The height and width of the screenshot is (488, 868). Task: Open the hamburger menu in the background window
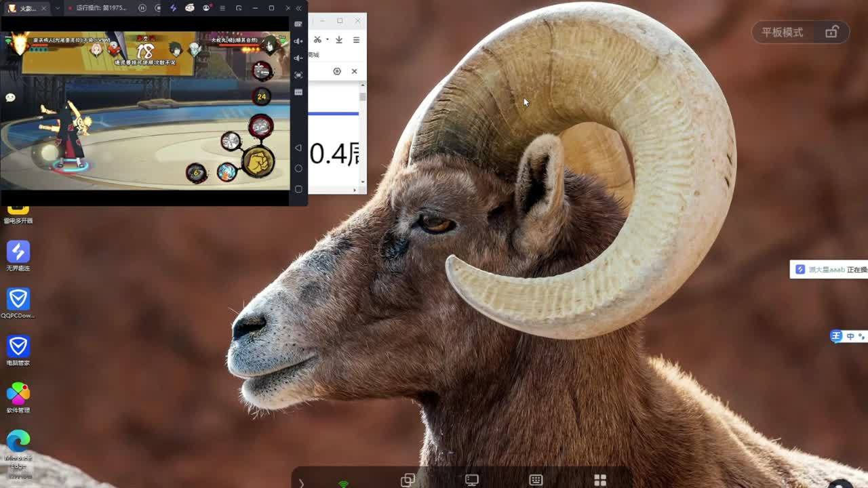(x=356, y=40)
